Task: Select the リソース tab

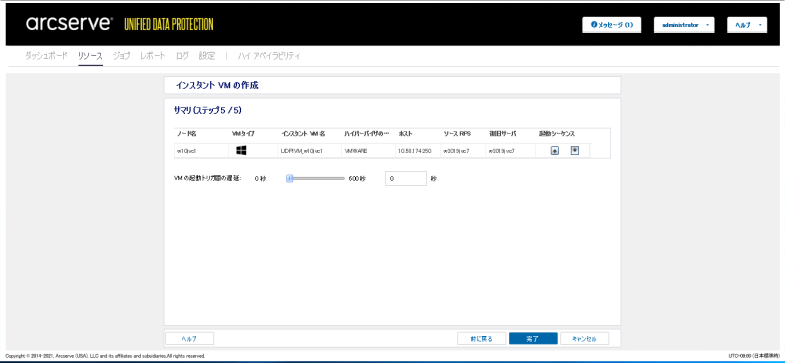Action: (90, 56)
